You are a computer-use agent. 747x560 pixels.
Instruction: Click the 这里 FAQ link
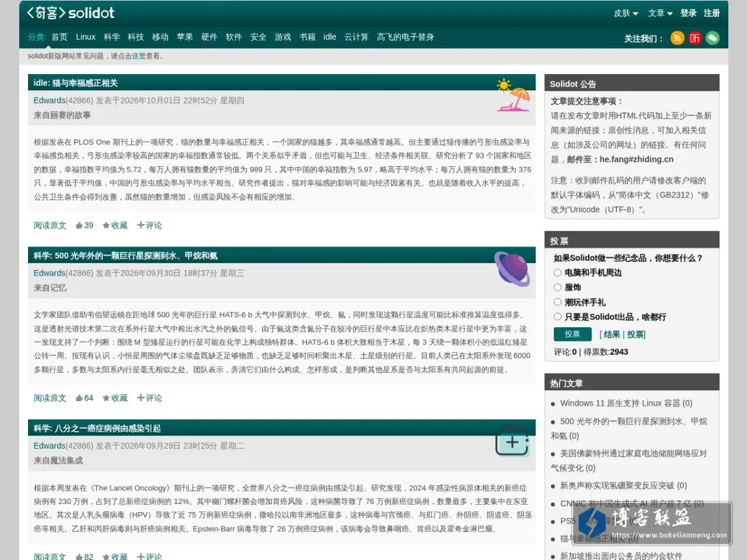(x=139, y=56)
